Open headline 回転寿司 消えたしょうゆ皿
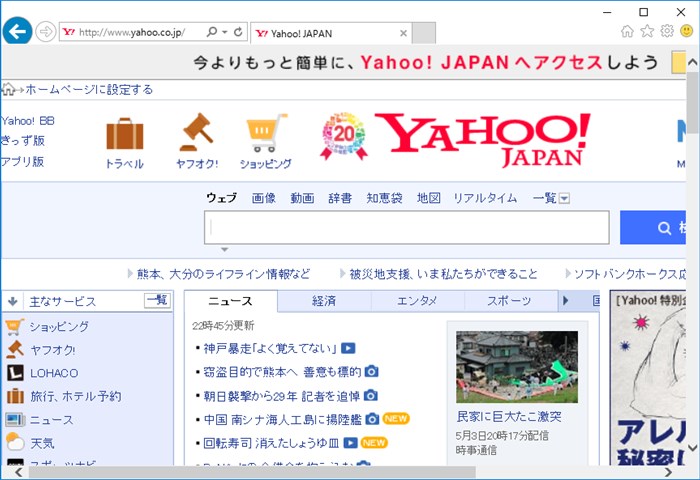700x480 pixels. [271, 443]
